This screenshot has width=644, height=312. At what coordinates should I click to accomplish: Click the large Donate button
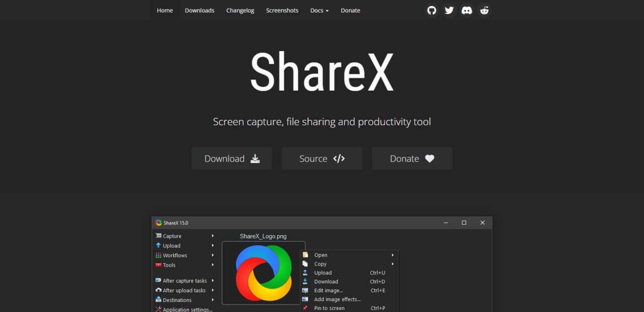tap(412, 159)
